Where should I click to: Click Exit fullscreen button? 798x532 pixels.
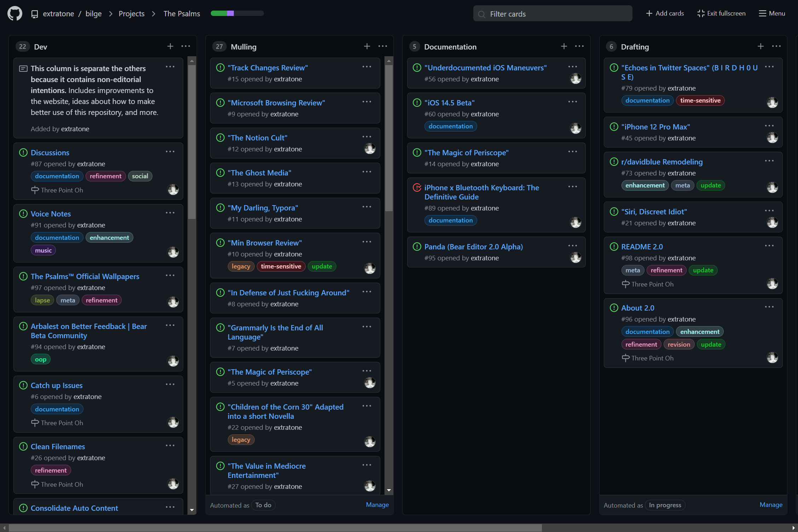(x=721, y=13)
